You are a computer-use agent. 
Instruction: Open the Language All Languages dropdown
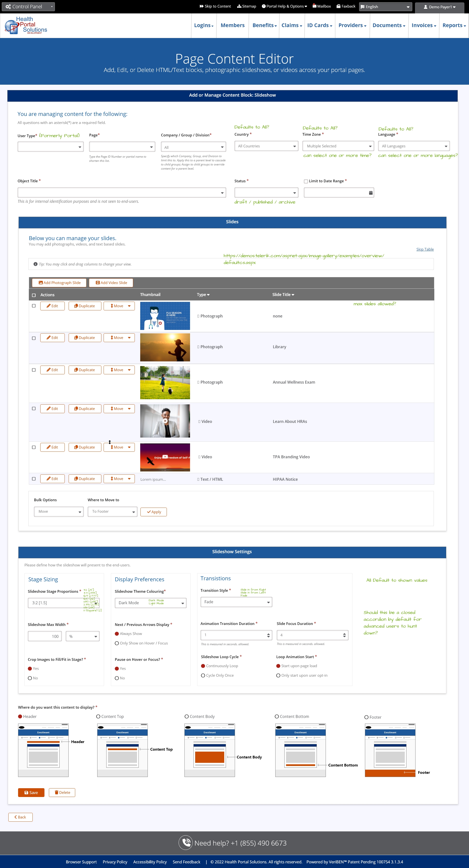pyautogui.click(x=414, y=146)
